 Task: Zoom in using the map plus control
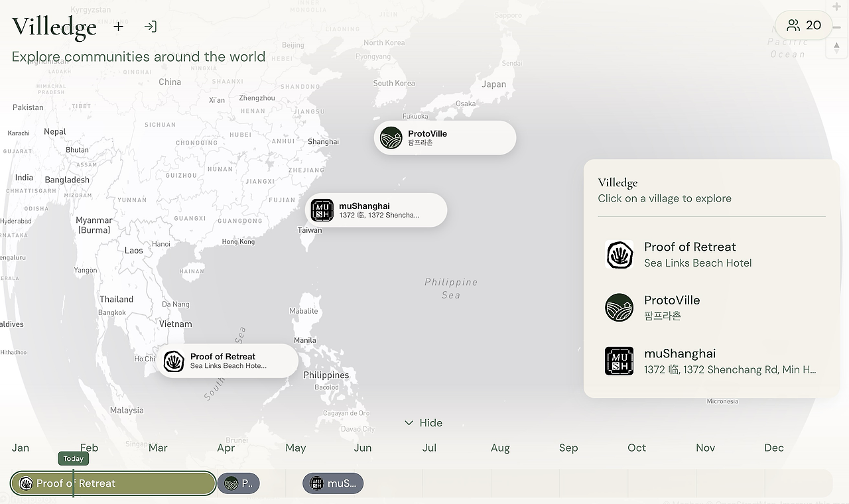[x=837, y=7]
